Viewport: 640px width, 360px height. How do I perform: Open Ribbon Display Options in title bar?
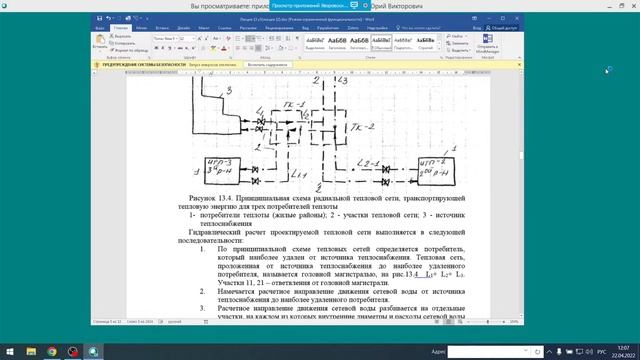474,18
